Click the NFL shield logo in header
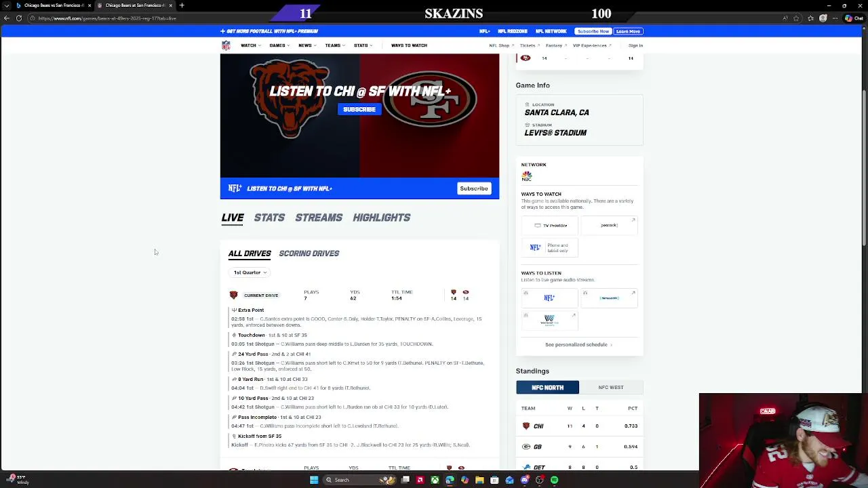 coord(226,45)
